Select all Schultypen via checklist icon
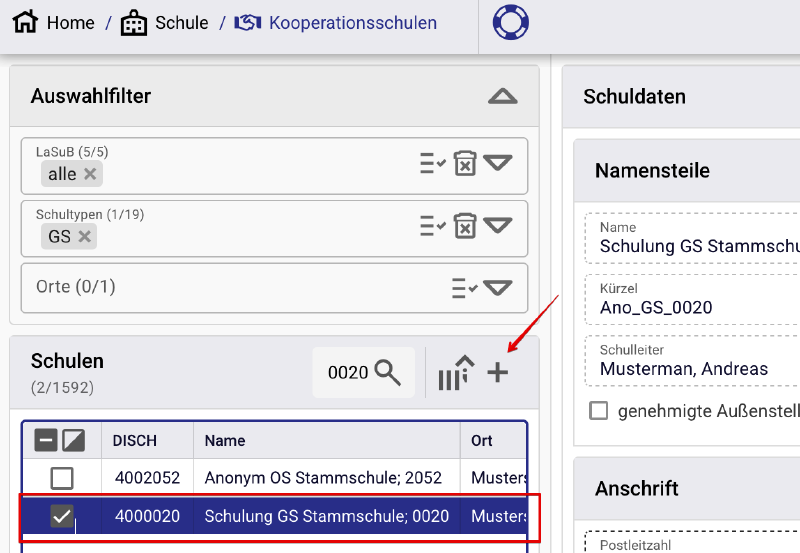 432,225
